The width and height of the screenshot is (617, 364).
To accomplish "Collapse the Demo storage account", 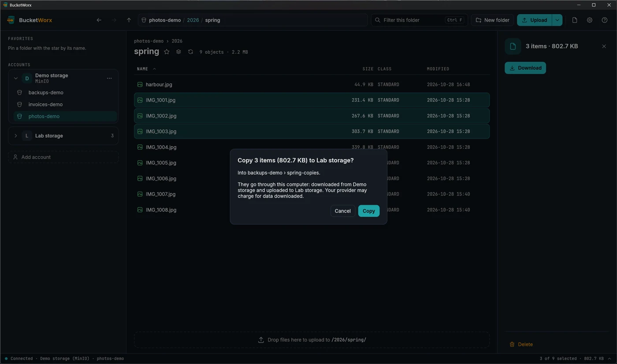I will click(x=15, y=78).
